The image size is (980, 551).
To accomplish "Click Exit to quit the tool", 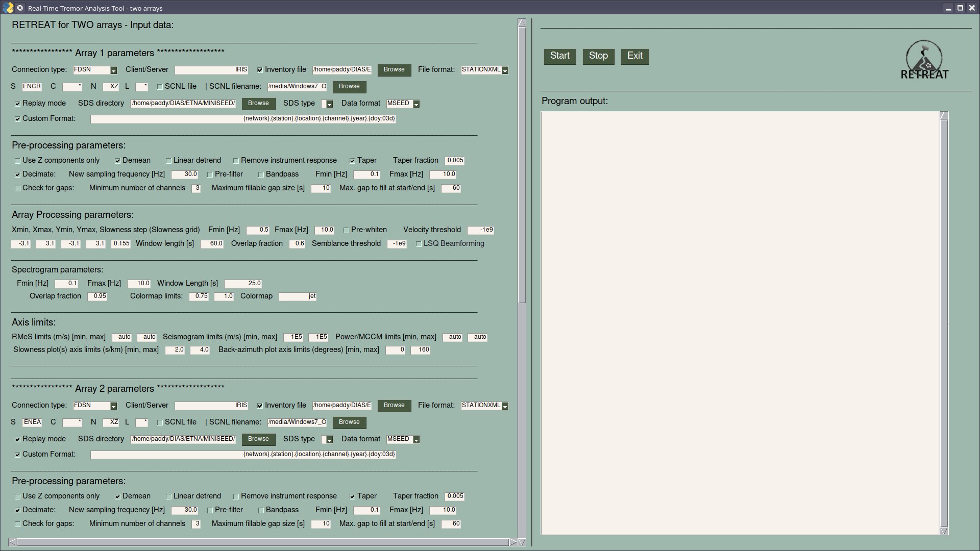I will click(x=634, y=57).
